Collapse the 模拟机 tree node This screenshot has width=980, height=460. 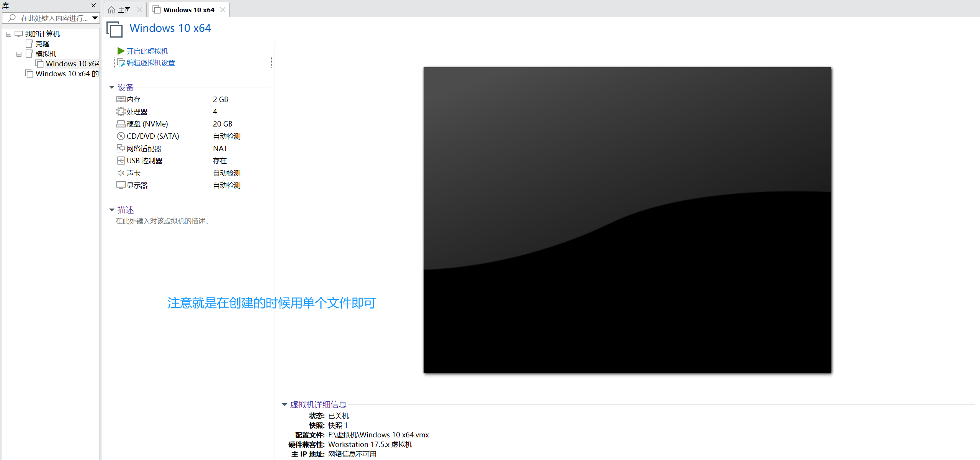click(19, 54)
